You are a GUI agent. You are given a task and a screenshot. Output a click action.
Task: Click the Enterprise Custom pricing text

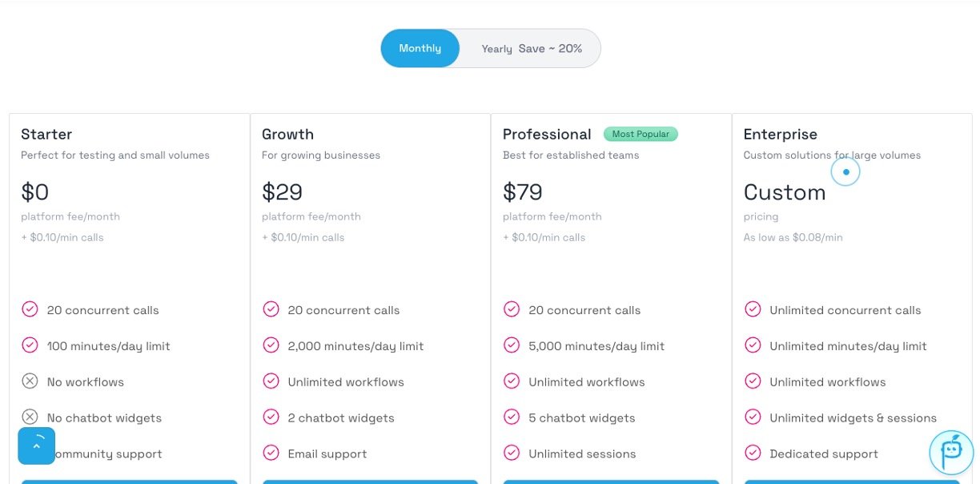pos(784,192)
